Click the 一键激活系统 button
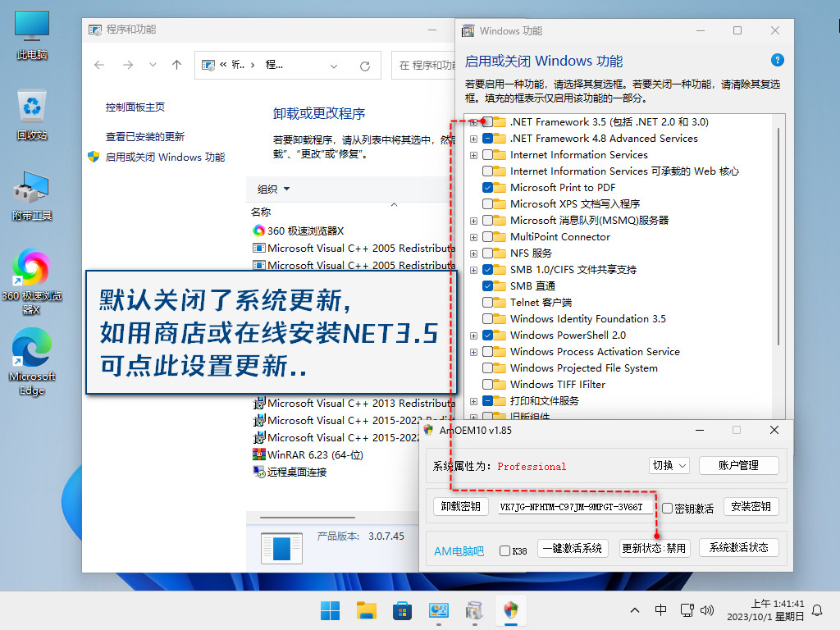 (573, 548)
